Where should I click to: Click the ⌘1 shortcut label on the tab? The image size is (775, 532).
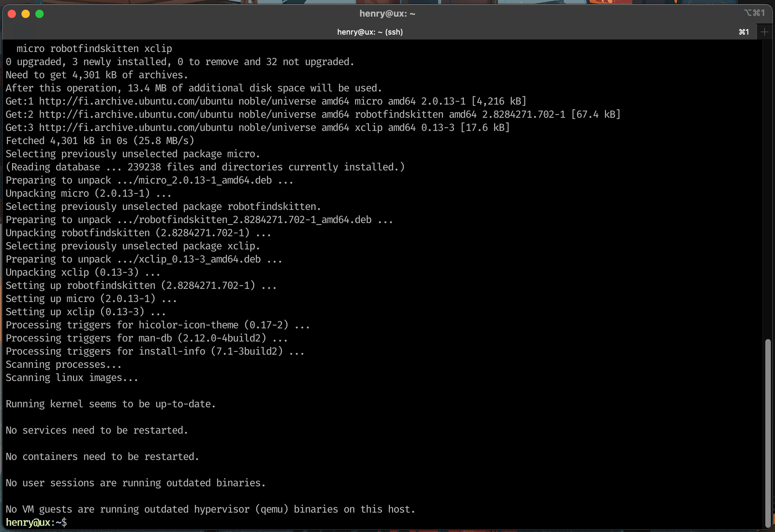click(743, 32)
